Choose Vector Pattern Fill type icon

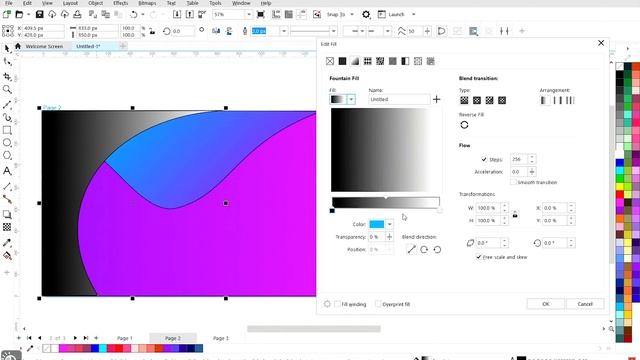368,61
